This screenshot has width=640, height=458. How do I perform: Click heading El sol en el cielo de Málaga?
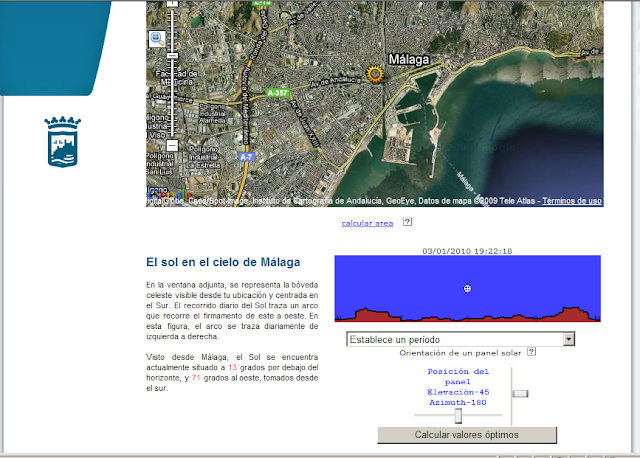pos(223,262)
